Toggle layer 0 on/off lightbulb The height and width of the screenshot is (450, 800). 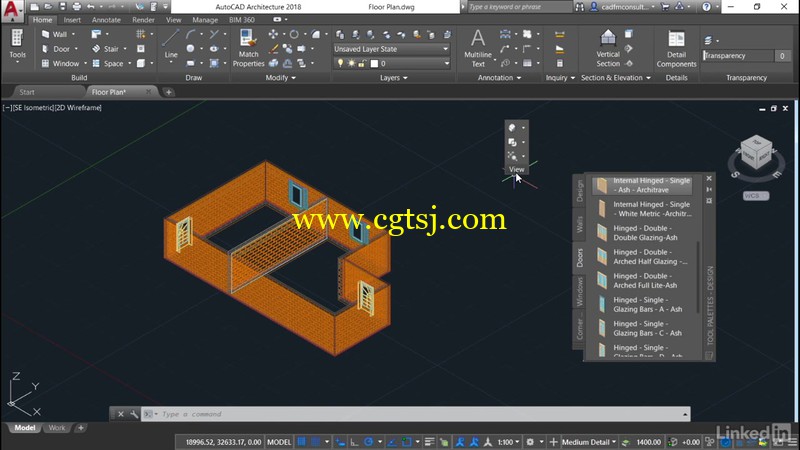[340, 63]
